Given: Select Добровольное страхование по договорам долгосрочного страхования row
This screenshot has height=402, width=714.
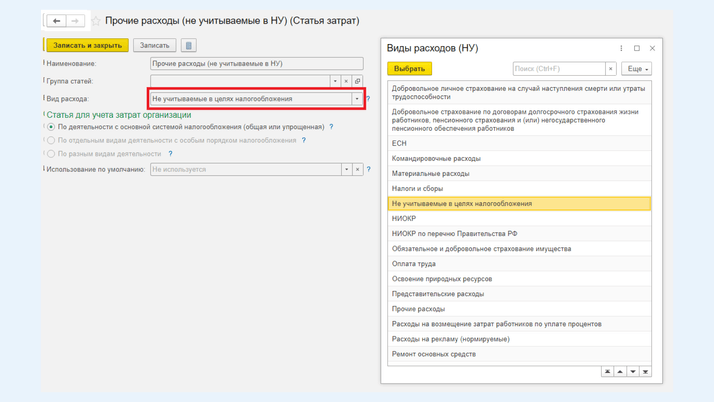Looking at the screenshot, I should pos(519,120).
